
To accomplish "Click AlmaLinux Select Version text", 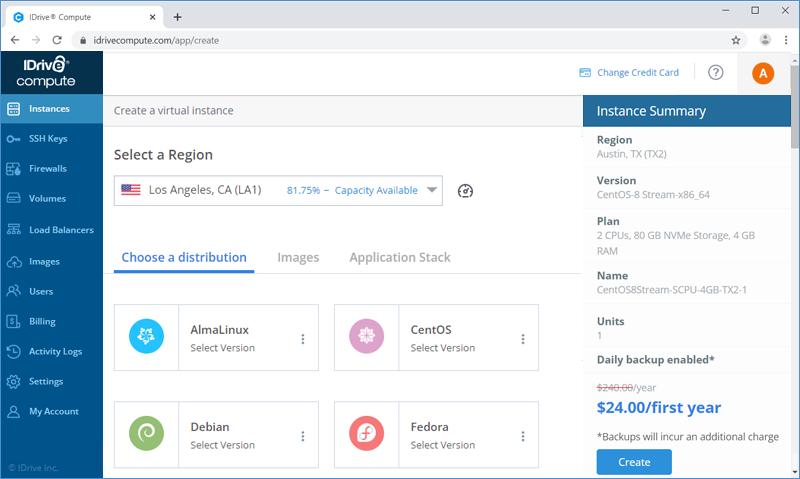I will tap(222, 348).
